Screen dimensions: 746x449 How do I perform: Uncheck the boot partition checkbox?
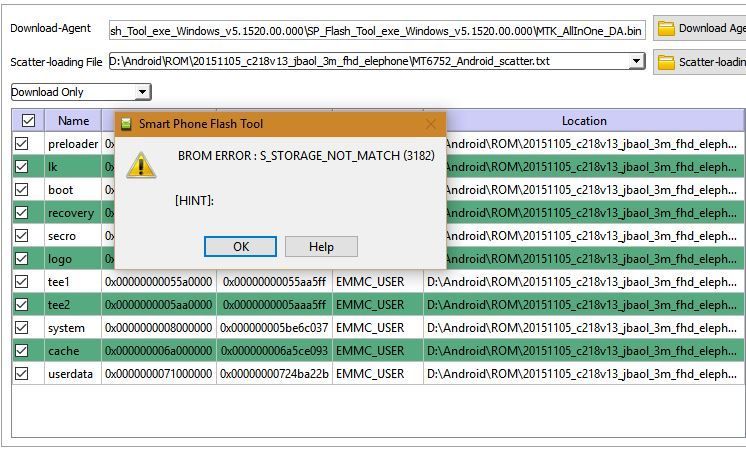pos(21,189)
